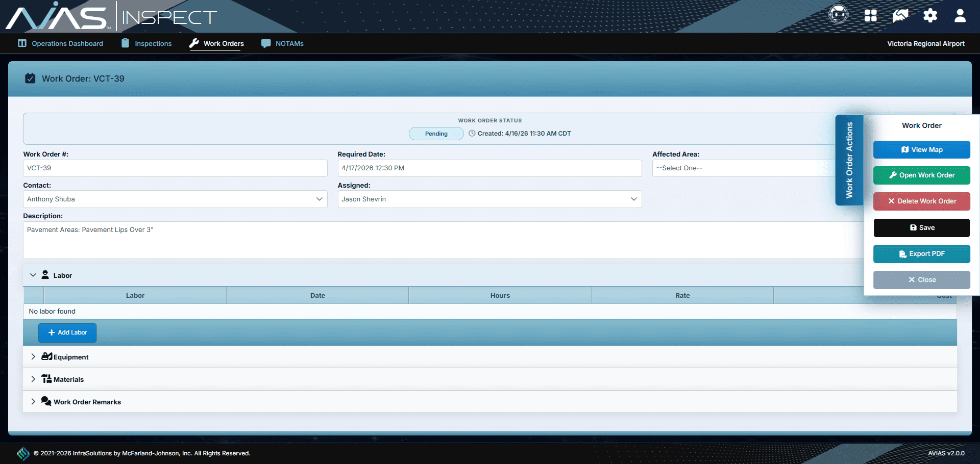Click the 'No labor found' text
This screenshot has width=980, height=464.
[x=52, y=311]
